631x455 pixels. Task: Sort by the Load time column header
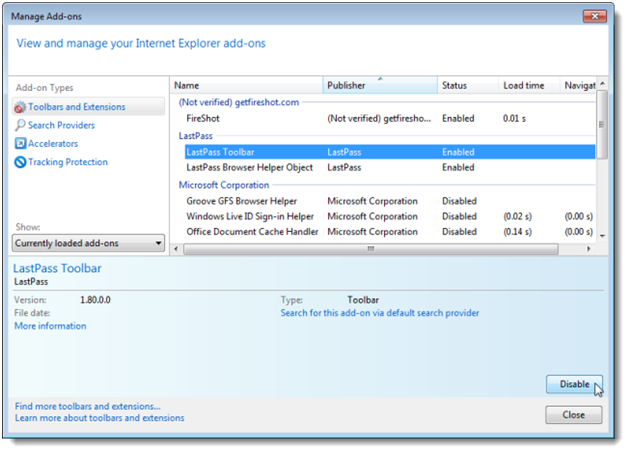(529, 85)
